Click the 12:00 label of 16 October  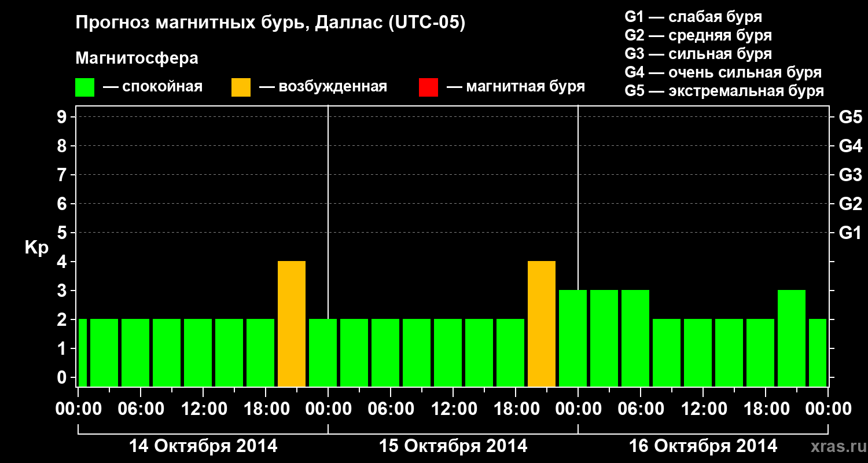point(703,409)
